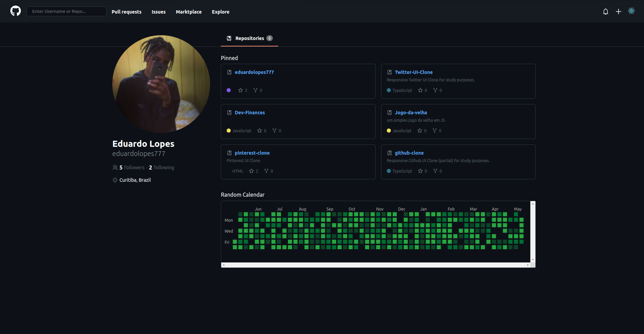Click fork icon on Dev-Finances card

point(274,131)
